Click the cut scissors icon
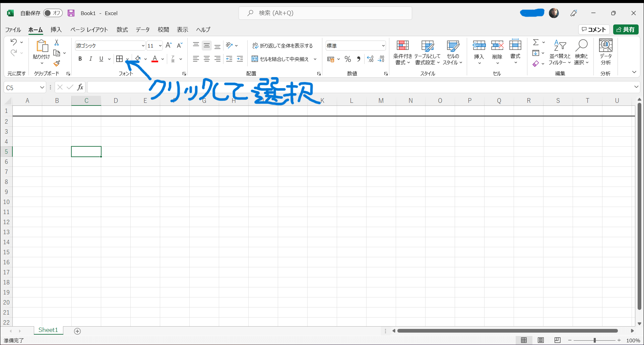This screenshot has height=345, width=644. click(57, 43)
